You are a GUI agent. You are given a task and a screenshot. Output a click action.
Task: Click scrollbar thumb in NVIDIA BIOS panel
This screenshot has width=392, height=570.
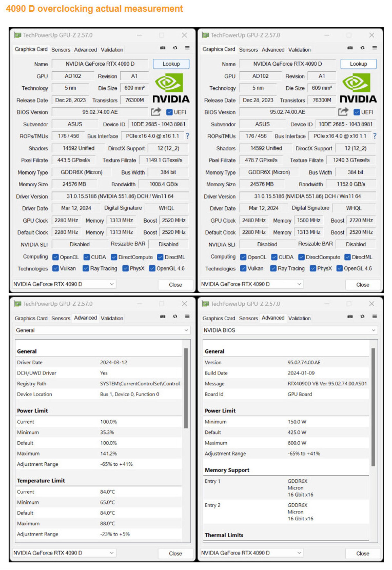click(x=373, y=407)
